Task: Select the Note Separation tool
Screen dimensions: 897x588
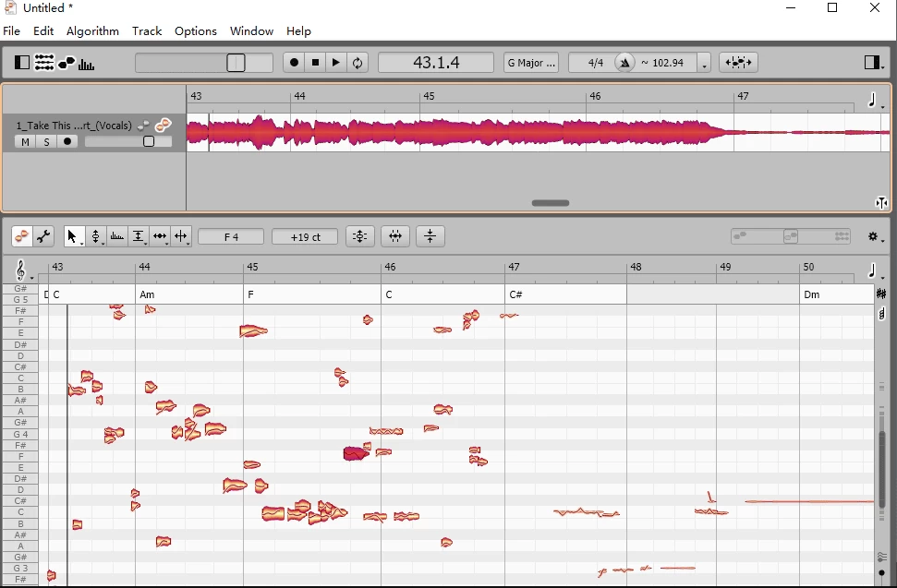Action: click(138, 236)
